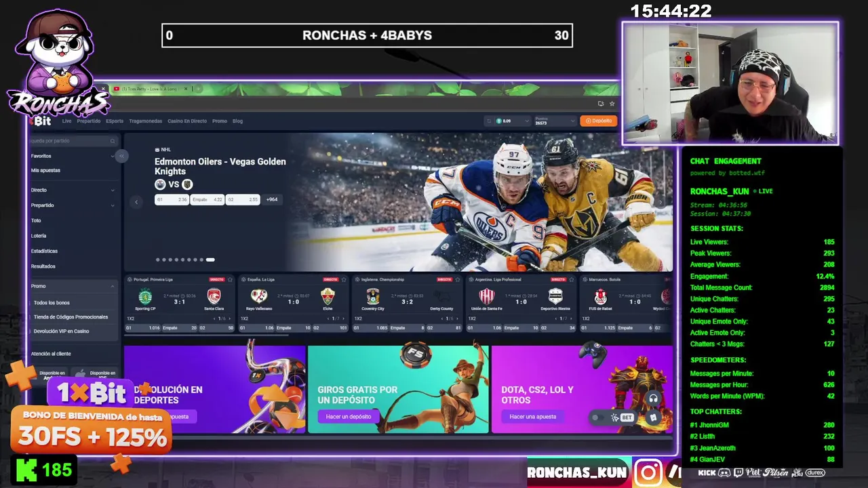The image size is (868, 488).
Task: Open Tienda de Códigos Promocionales
Action: tap(71, 317)
